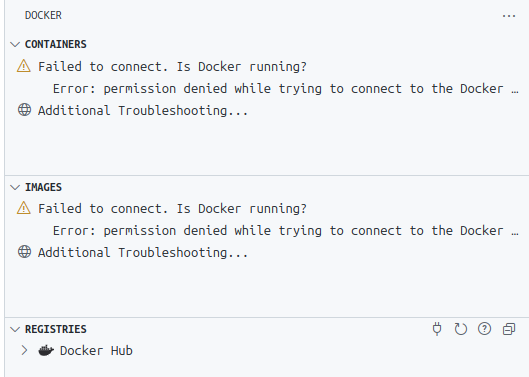Collapse all registries icon
This screenshot has width=529, height=377.
click(x=509, y=329)
